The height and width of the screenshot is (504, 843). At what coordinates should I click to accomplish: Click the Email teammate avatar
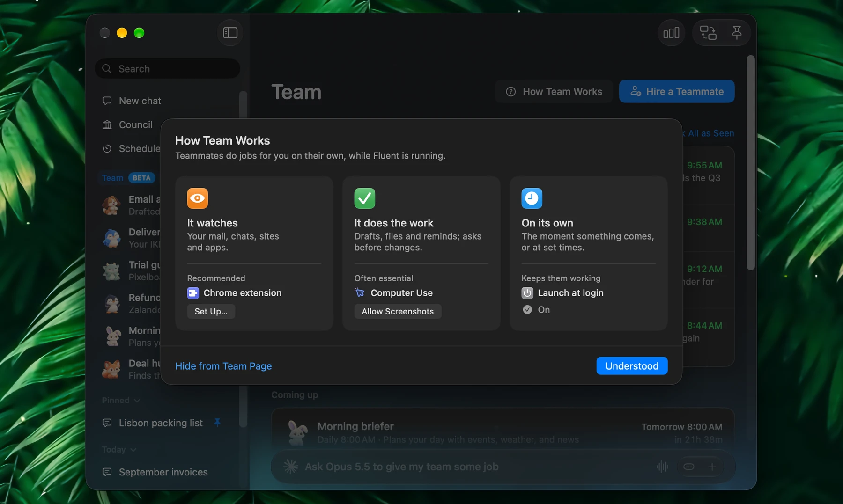tap(111, 205)
